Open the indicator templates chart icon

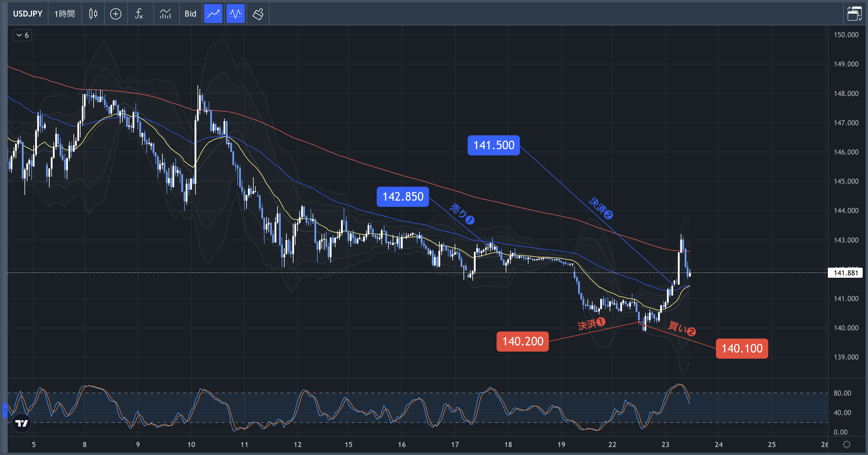[165, 14]
